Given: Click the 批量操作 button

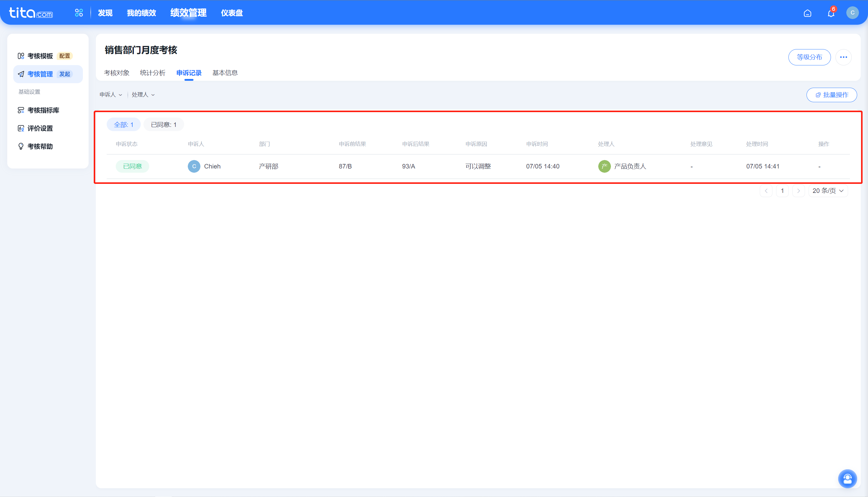Looking at the screenshot, I should [832, 95].
